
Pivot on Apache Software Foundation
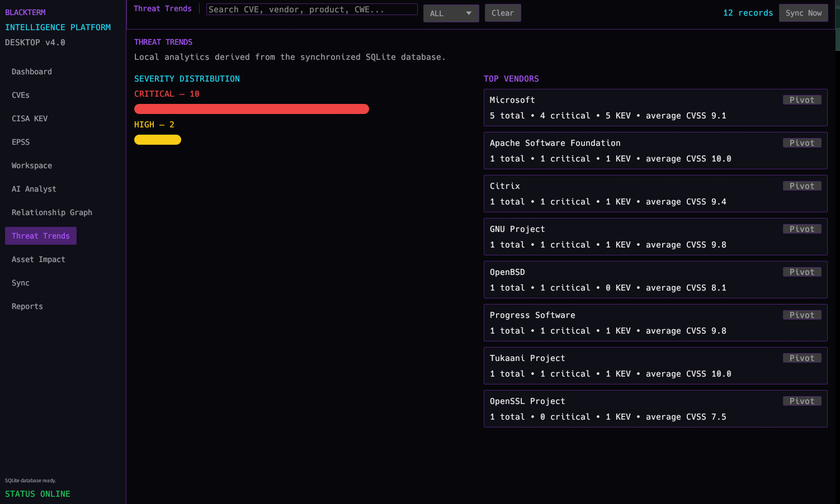pyautogui.click(x=802, y=143)
